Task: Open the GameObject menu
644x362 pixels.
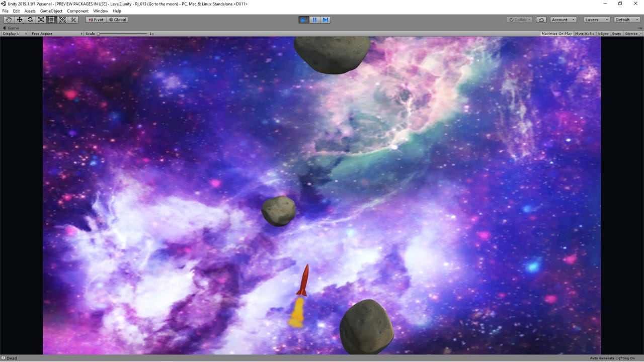Action: (x=51, y=11)
